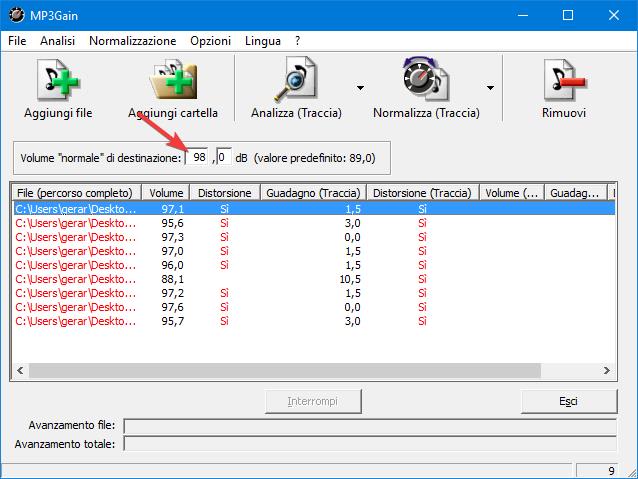Viewport: 638px width, 479px height.
Task: Click the target volume field showing 98
Action: tap(197, 157)
